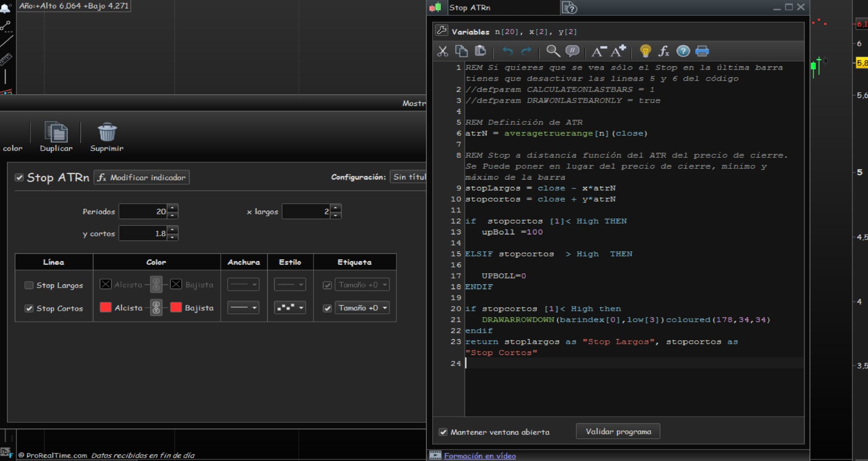Image resolution: width=868 pixels, height=461 pixels.
Task: Expand the Stop Cortos Tamaño +0 dropdown
Action: [362, 308]
